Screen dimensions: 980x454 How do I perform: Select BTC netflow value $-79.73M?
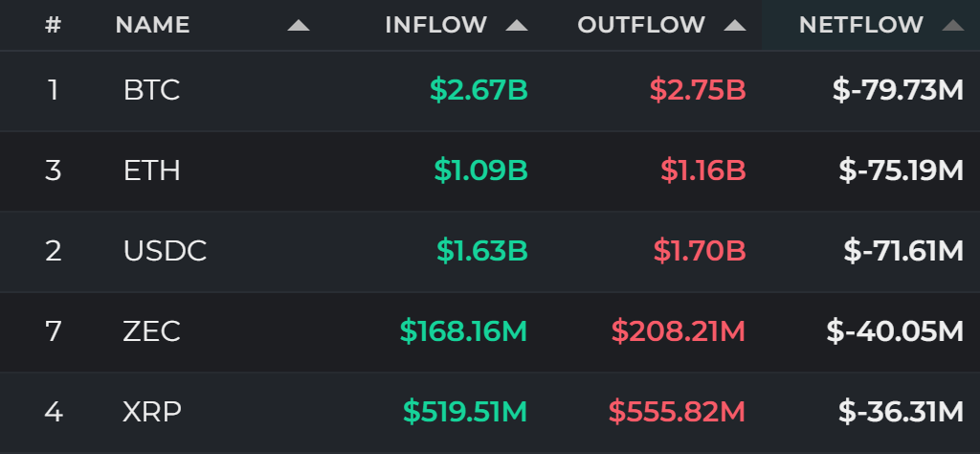point(898,91)
